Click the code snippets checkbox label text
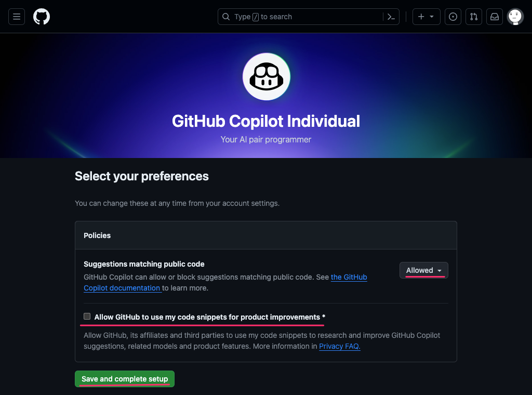The width and height of the screenshot is (532, 395). coord(210,317)
